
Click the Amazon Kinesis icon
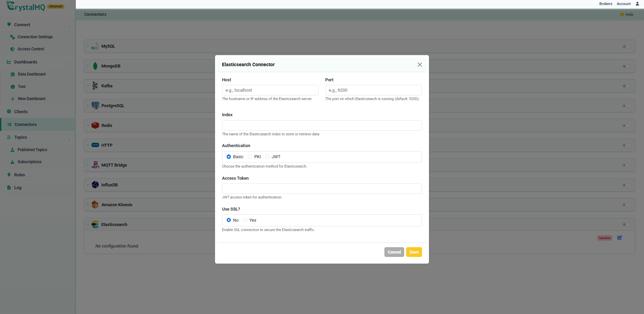95,205
